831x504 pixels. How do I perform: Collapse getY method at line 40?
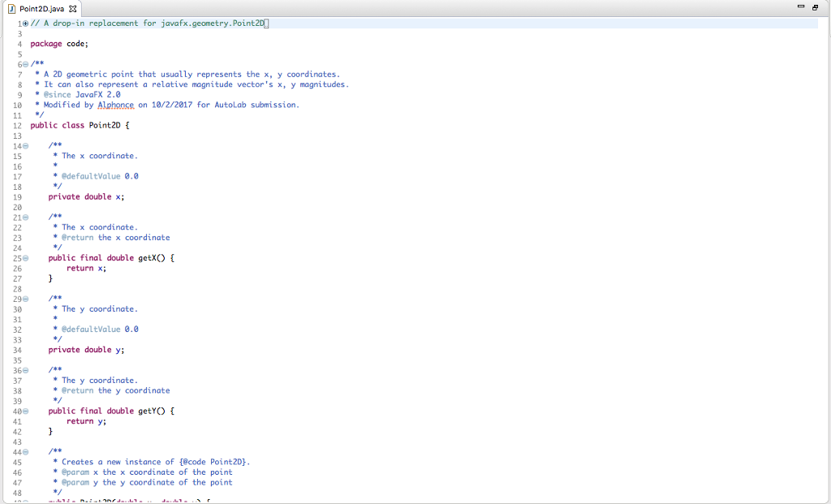(x=25, y=411)
